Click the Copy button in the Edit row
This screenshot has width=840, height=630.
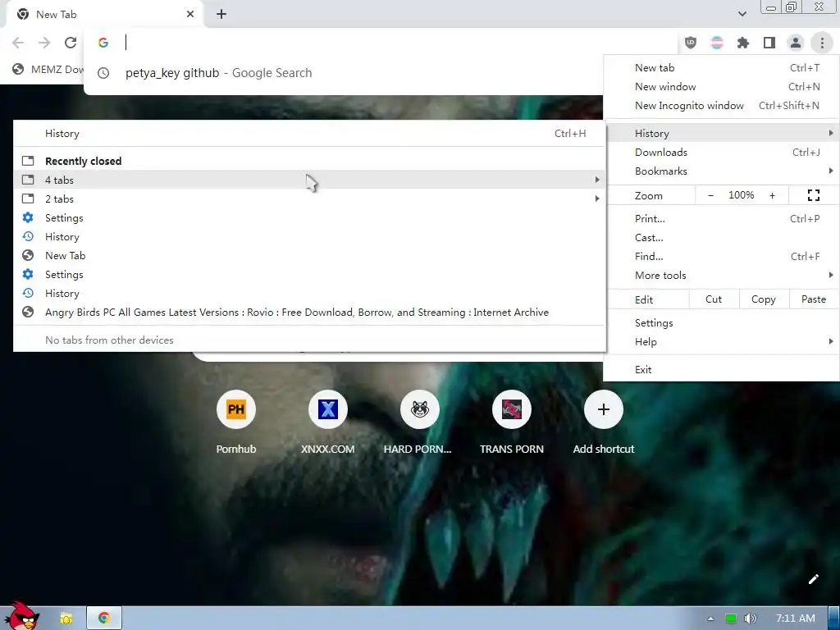coord(764,299)
